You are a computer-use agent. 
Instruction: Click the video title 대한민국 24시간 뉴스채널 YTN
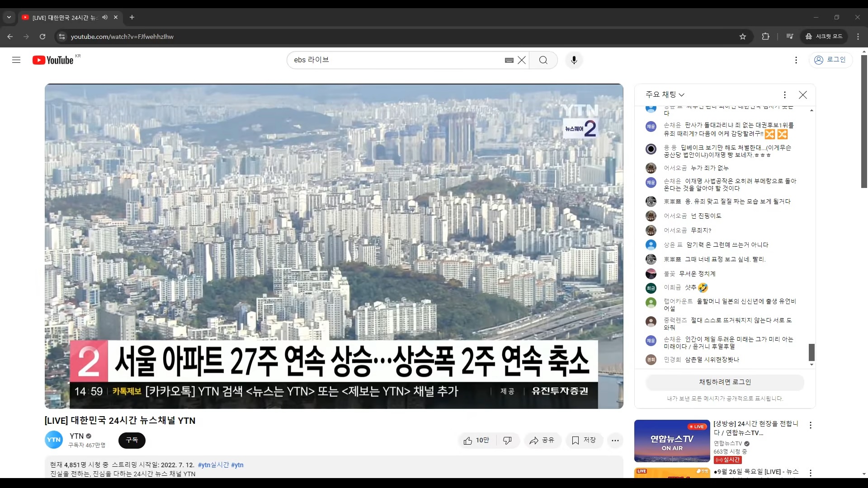coord(120,421)
